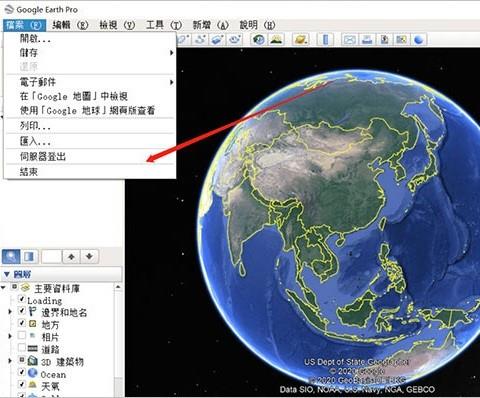Click the email envelope toolbar icon
480x398 pixels.
point(349,40)
